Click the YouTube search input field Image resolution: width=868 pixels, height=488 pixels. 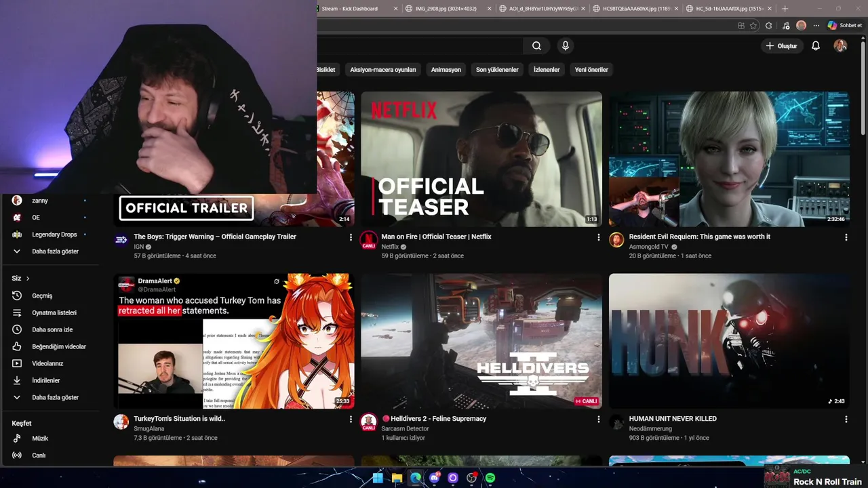(x=420, y=46)
